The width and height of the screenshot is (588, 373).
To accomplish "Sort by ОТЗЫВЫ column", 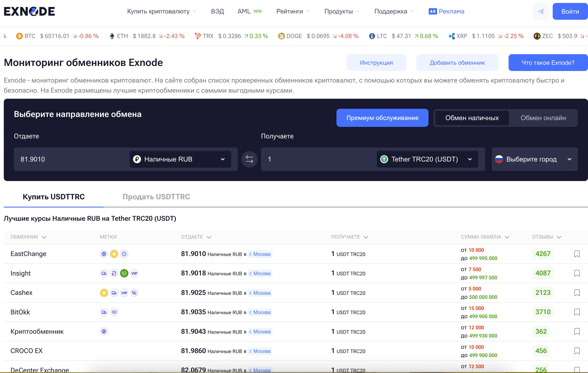I will coord(547,237).
